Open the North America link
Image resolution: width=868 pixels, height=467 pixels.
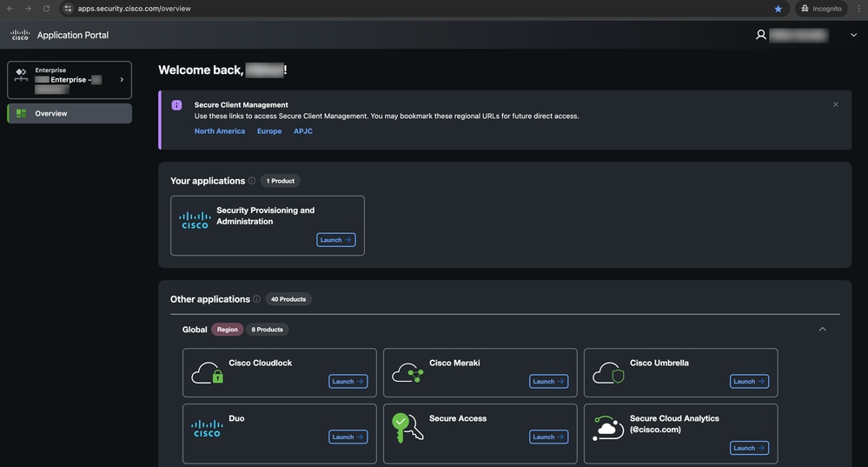click(219, 131)
